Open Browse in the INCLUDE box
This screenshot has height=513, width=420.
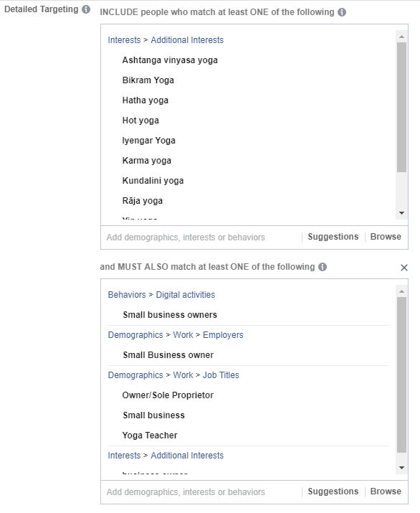(x=386, y=237)
